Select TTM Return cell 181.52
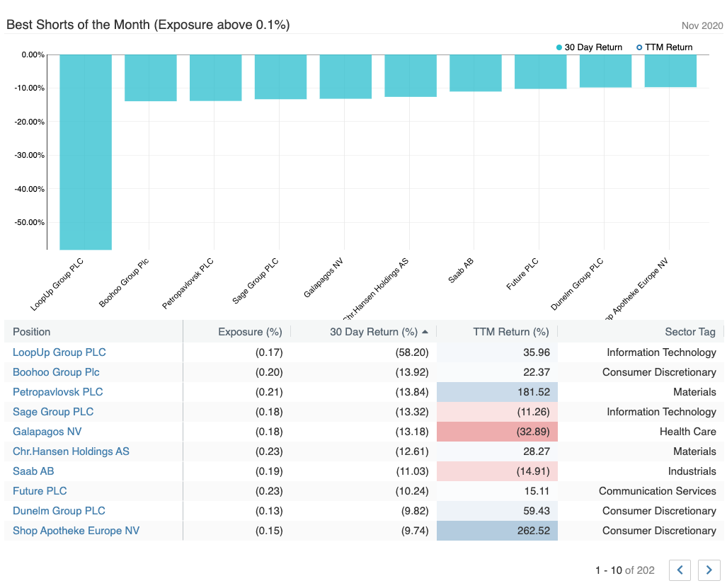Image resolution: width=727 pixels, height=588 pixels. [497, 392]
